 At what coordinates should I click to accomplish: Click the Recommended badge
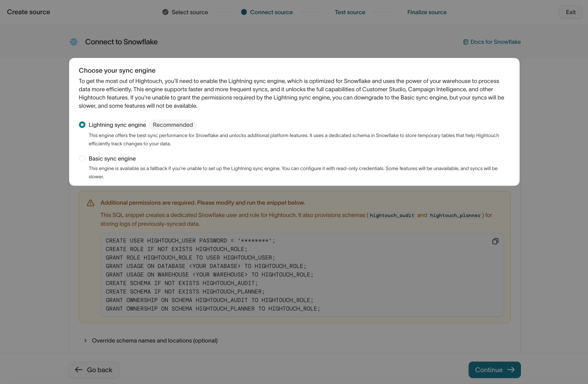click(x=173, y=125)
